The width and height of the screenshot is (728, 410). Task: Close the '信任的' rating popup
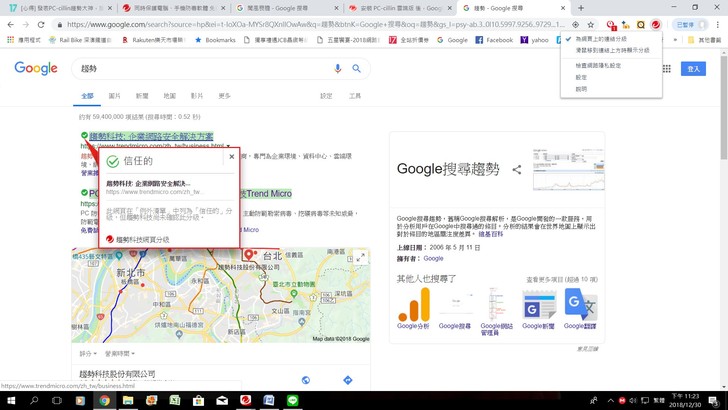pos(231,156)
